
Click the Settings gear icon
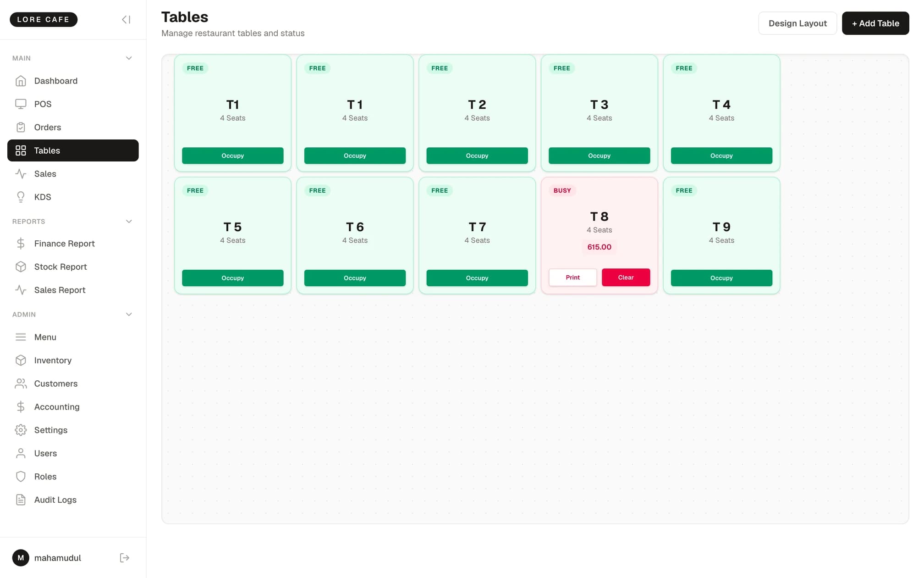[21, 430]
